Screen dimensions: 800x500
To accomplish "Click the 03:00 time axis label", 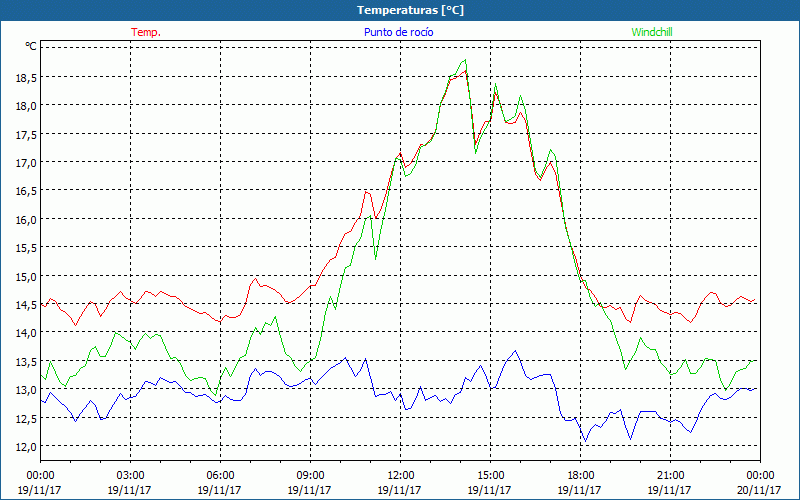I will click(x=130, y=475).
